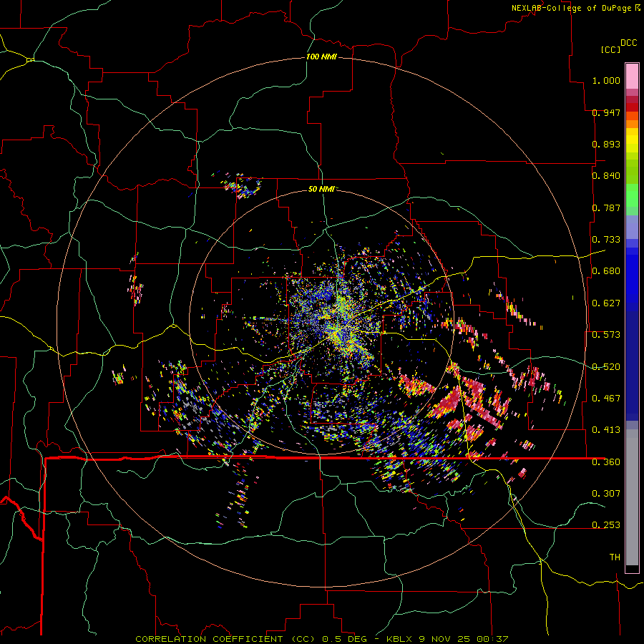644x644 pixels.
Task: Click the DCC label above the color scale
Action: pyautogui.click(x=628, y=43)
